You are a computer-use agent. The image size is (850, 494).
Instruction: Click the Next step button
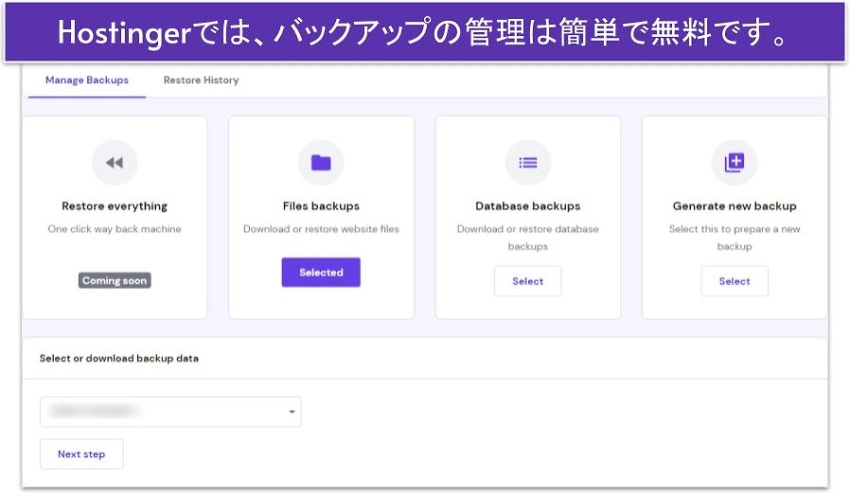point(81,454)
